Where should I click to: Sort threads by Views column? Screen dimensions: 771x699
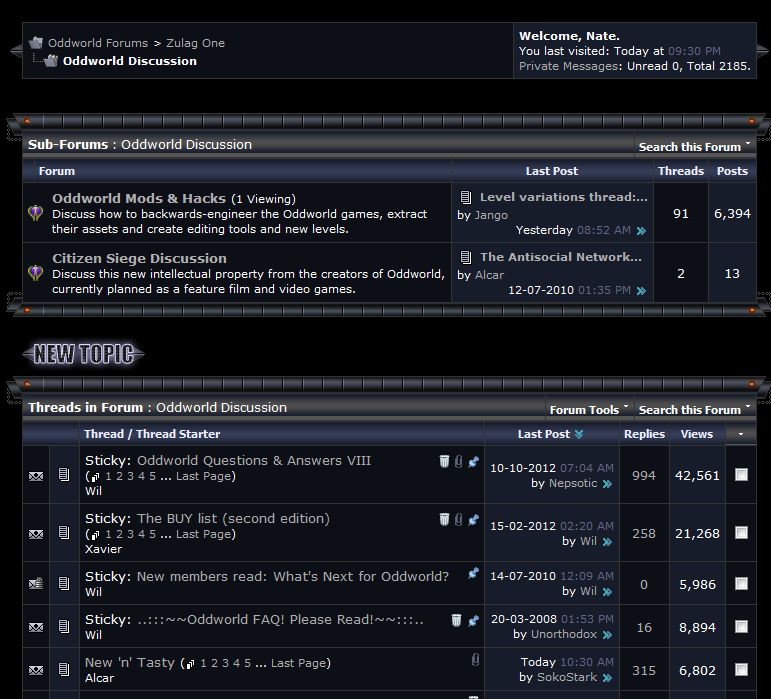696,434
